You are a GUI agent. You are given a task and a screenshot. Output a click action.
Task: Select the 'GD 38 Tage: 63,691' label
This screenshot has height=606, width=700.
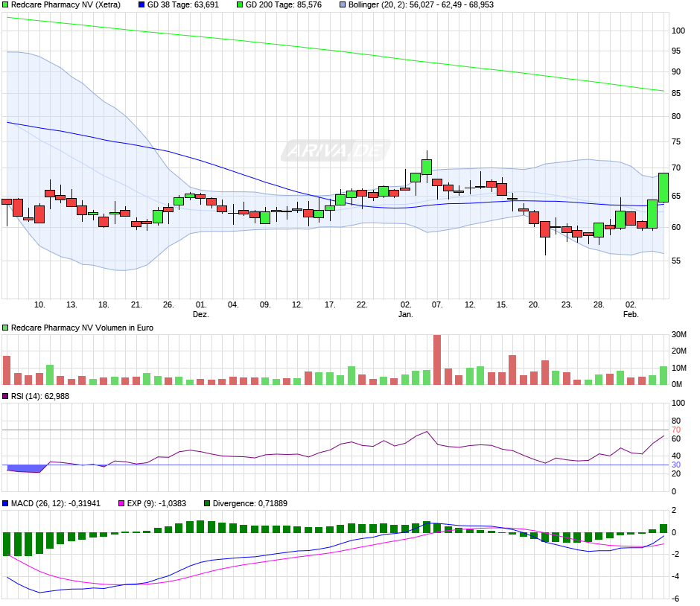pyautogui.click(x=183, y=5)
